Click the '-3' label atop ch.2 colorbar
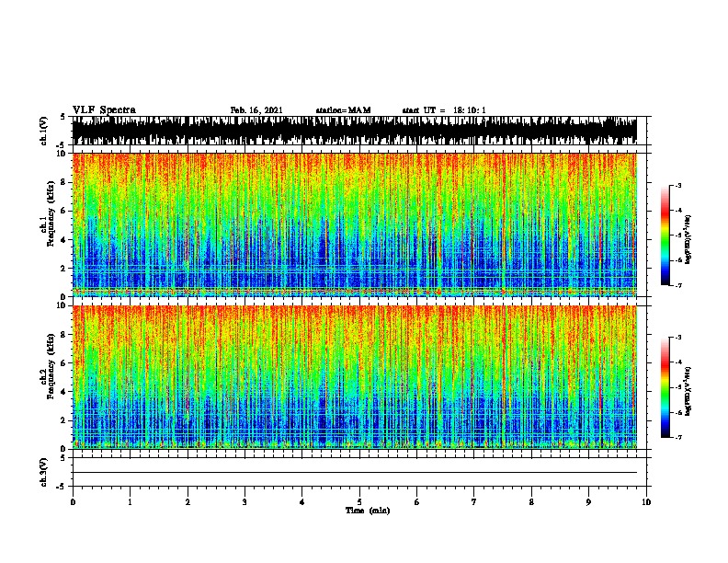Image resolution: width=728 pixels, height=563 pixels. pyautogui.click(x=677, y=338)
